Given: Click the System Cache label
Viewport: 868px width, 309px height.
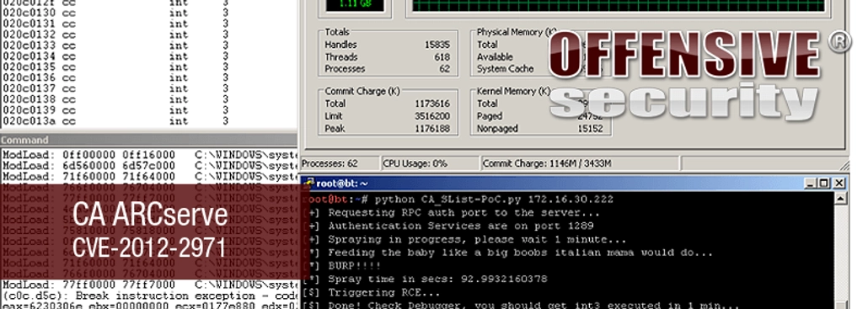Looking at the screenshot, I should (506, 69).
